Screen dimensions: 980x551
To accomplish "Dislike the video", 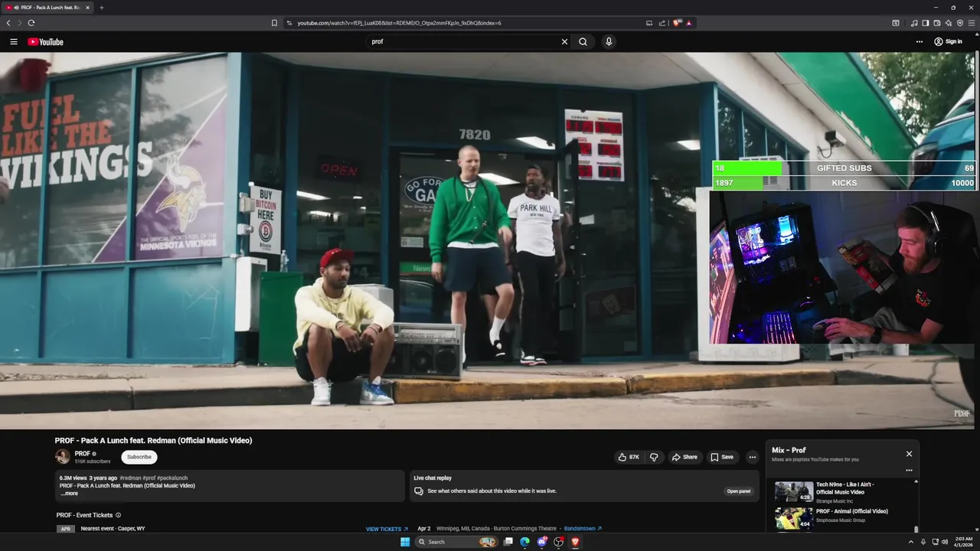I will tap(654, 457).
